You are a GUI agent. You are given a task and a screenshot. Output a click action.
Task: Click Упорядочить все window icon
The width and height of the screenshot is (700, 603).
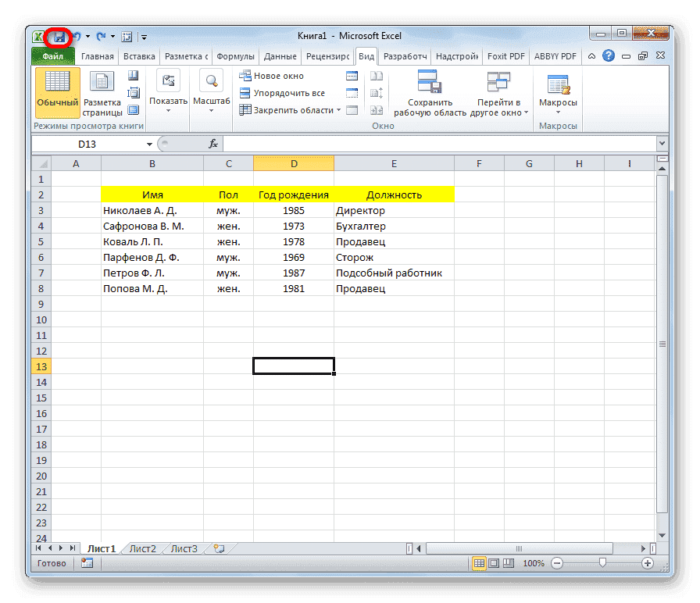246,92
